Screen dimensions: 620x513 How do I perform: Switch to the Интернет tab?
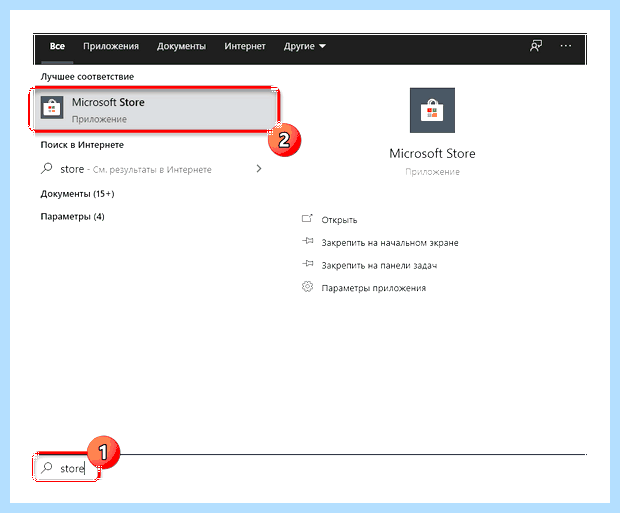click(245, 46)
